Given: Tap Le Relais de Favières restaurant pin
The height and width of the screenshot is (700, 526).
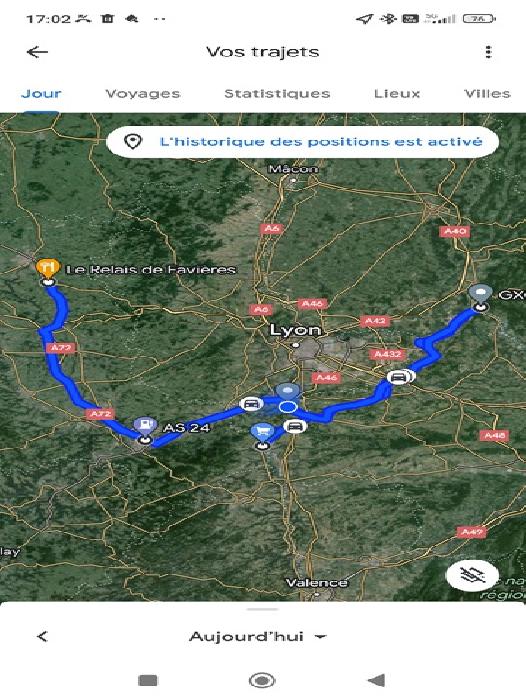Looking at the screenshot, I should 47,269.
